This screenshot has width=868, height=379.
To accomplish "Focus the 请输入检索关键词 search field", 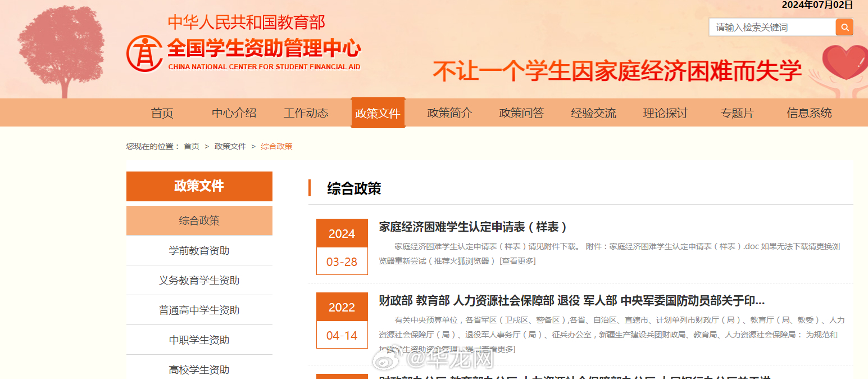I will click(772, 27).
